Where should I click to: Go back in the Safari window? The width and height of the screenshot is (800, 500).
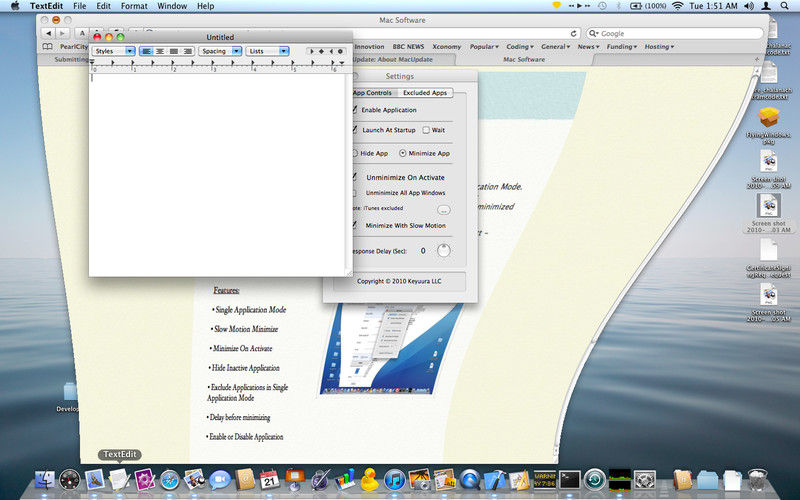pos(49,33)
